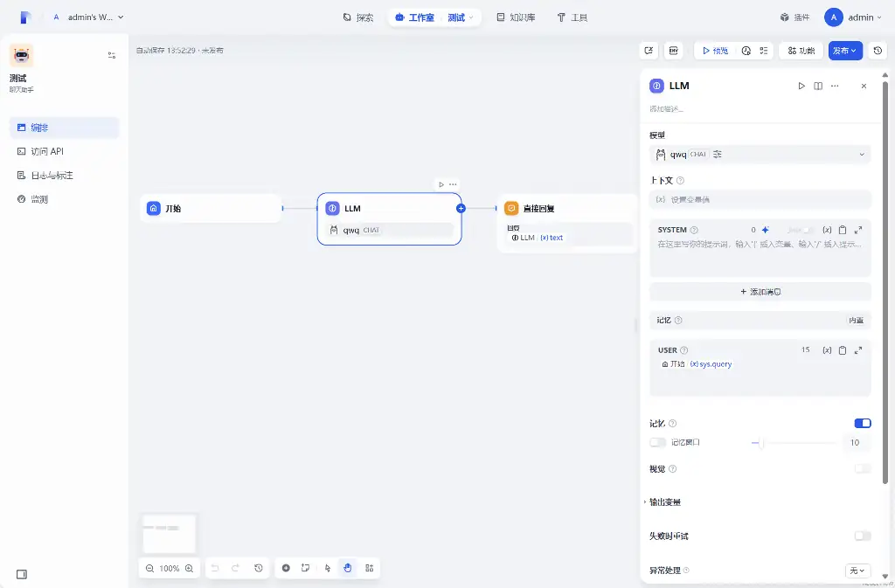
Task: Expand the 输出变量 section
Action: click(665, 502)
